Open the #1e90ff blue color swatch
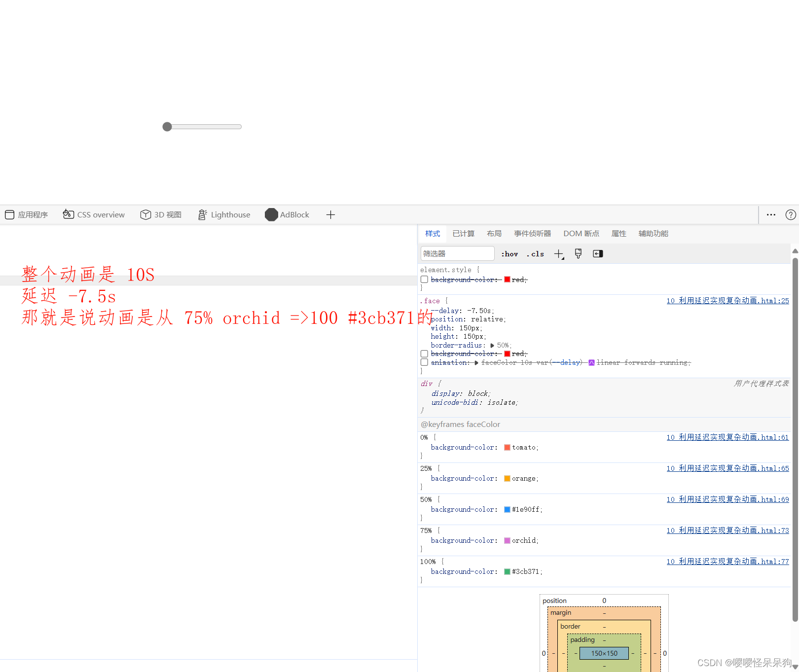Image resolution: width=799 pixels, height=672 pixels. coord(507,510)
